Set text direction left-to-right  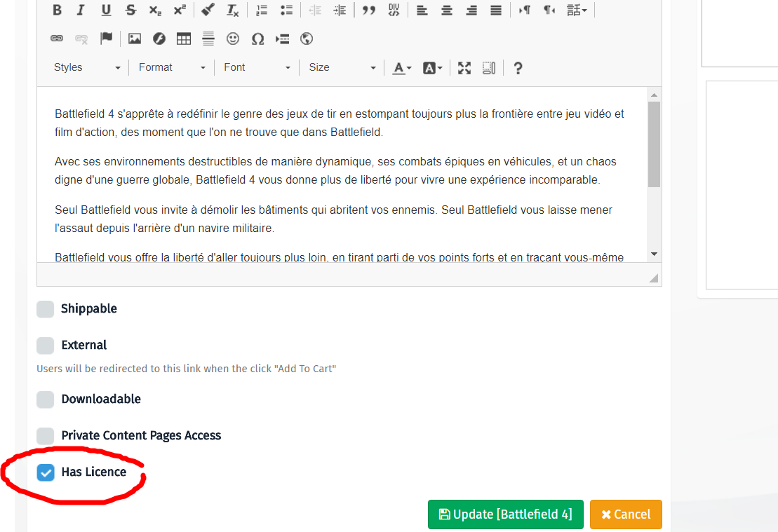point(525,10)
